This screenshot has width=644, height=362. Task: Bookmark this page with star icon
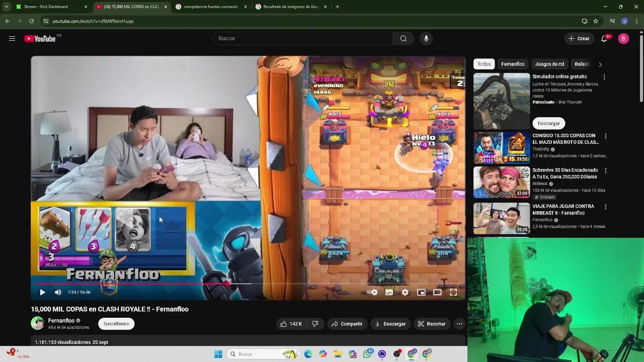(x=596, y=21)
